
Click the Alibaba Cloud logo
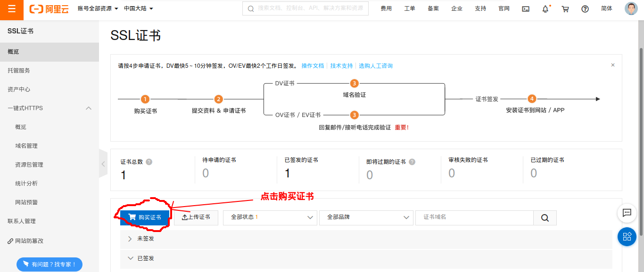coord(49,9)
